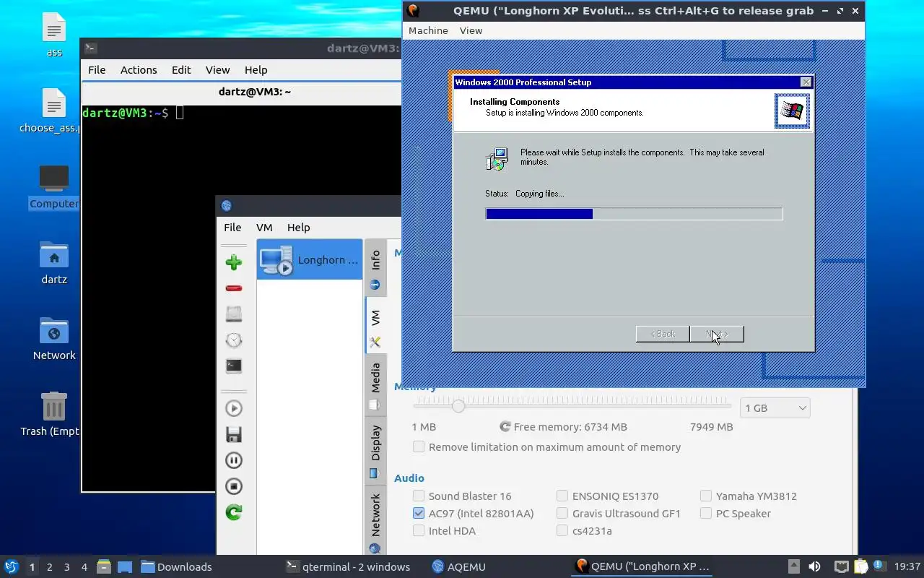The height and width of the screenshot is (578, 924).
Task: Click the Back button in Windows 2000 Setup
Action: coord(662,334)
